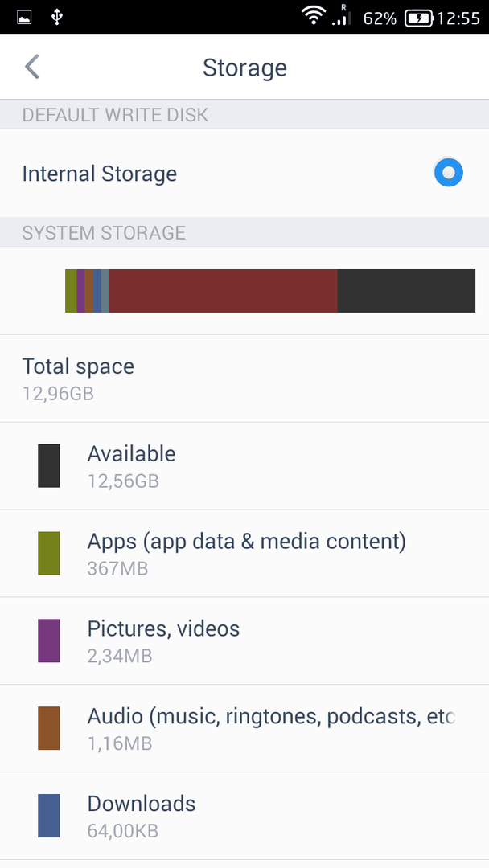Open Audio storage details
The height and width of the screenshot is (868, 489).
(244, 728)
